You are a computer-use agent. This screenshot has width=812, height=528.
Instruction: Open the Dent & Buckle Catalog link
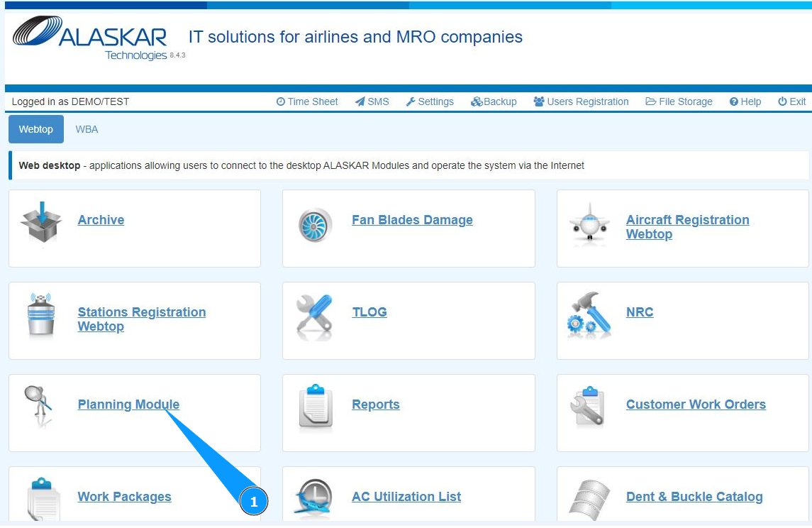click(x=694, y=496)
